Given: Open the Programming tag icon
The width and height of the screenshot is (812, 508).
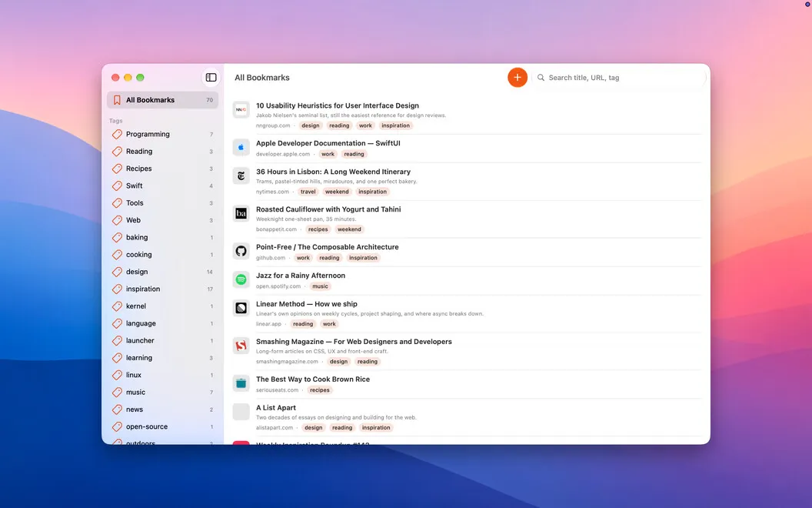Looking at the screenshot, I should 117,134.
